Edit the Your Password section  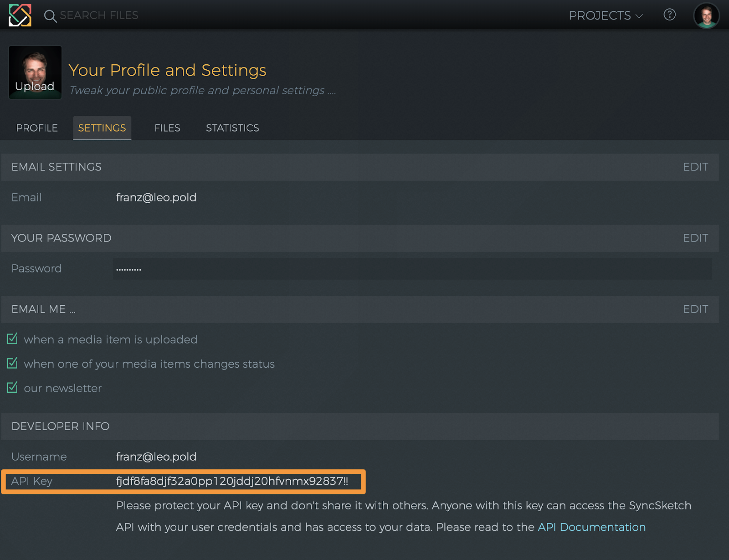pyautogui.click(x=695, y=238)
